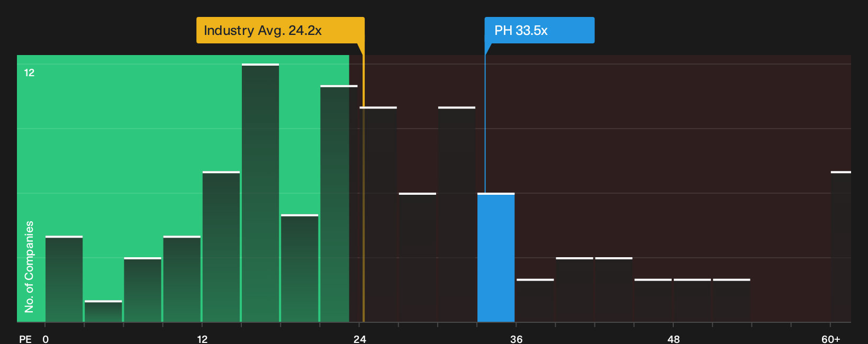Viewport: 868px width, 344px height.
Task: Select the bar for PE 18 to 21
Action: 300,268
